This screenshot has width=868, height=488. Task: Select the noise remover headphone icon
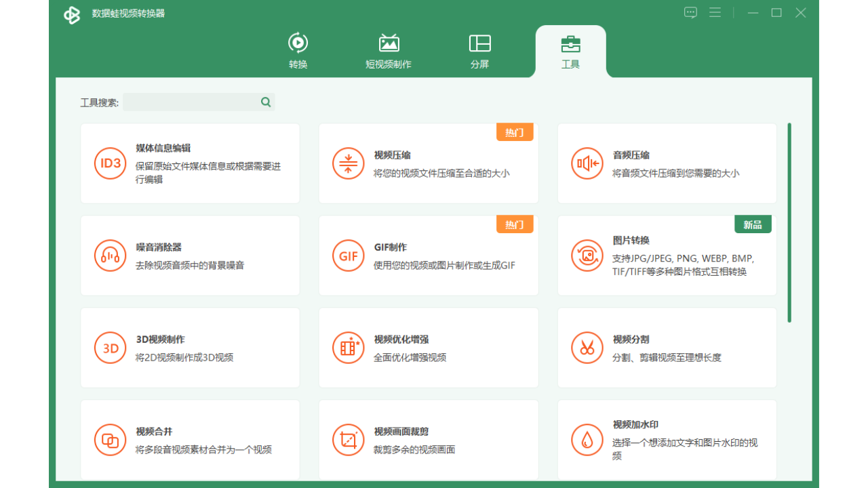coord(111,256)
